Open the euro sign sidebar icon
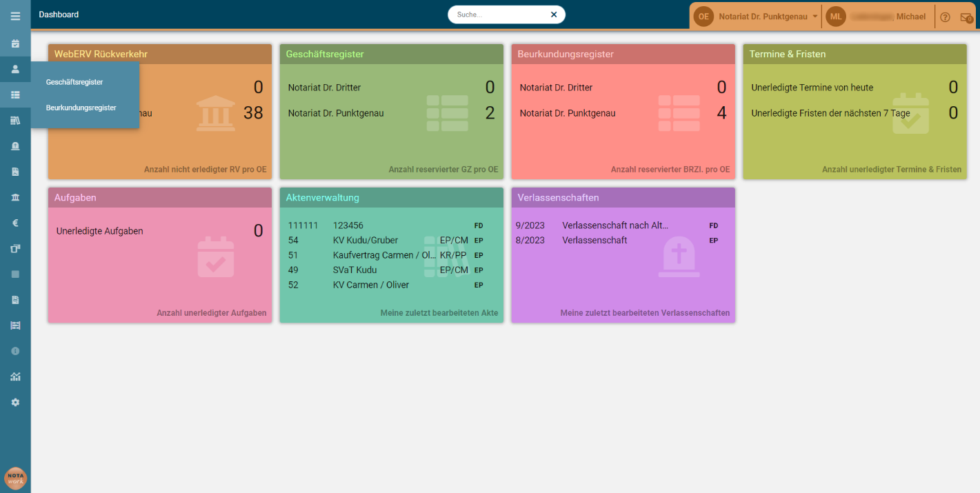 click(x=15, y=223)
